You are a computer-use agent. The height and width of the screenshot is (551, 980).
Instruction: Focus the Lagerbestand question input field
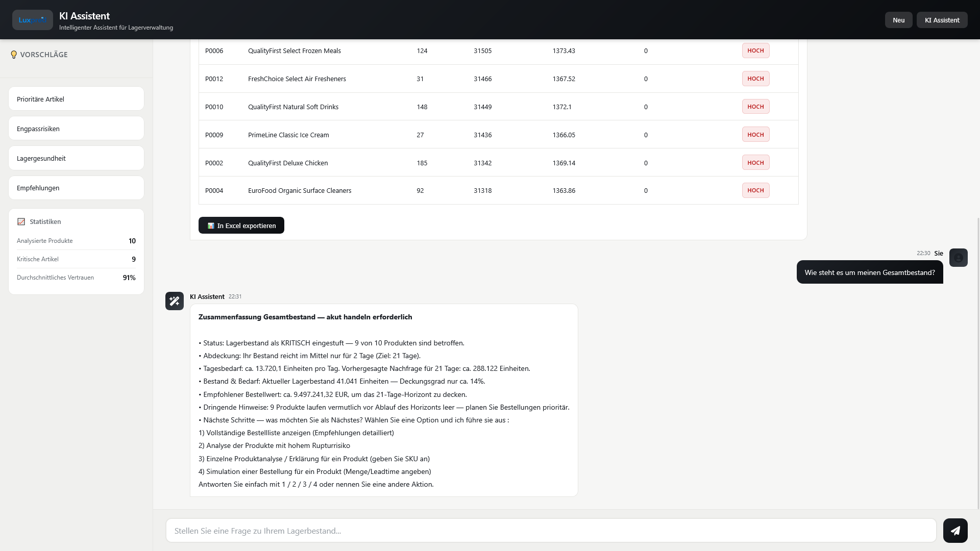551,531
